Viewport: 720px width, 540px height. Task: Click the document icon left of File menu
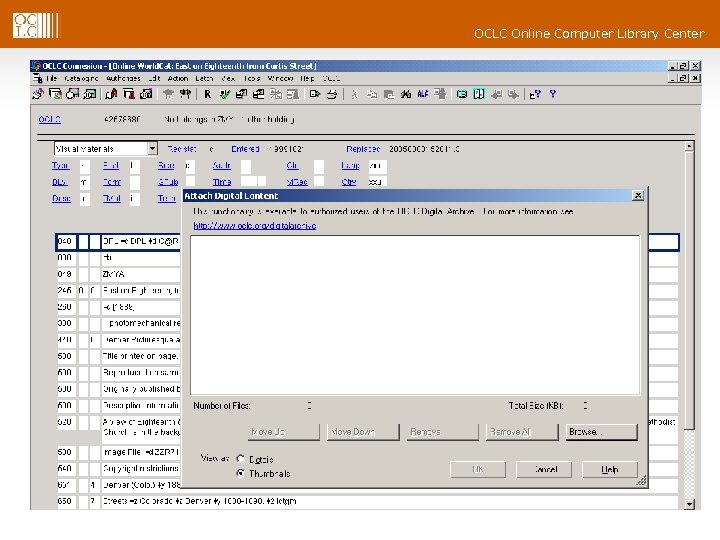(38, 79)
